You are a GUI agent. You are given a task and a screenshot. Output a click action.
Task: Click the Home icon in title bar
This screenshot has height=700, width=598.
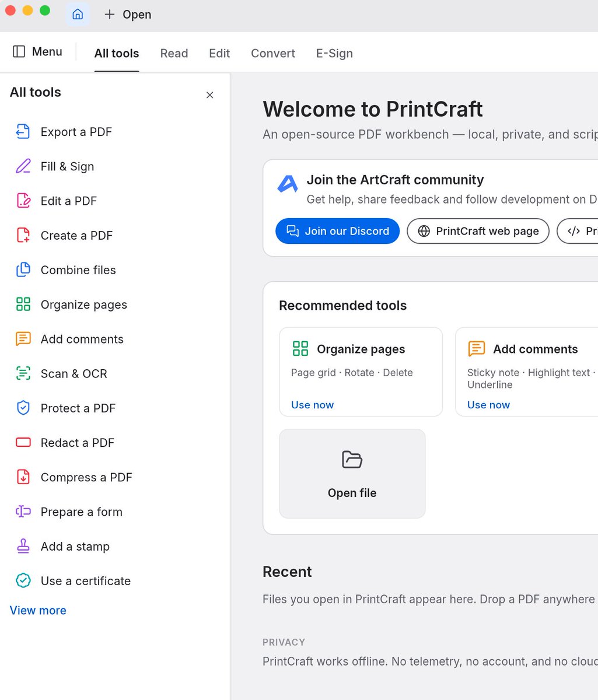click(78, 15)
